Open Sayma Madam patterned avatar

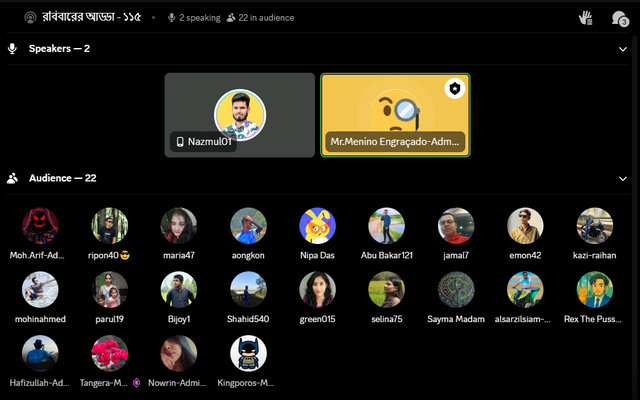pyautogui.click(x=456, y=289)
